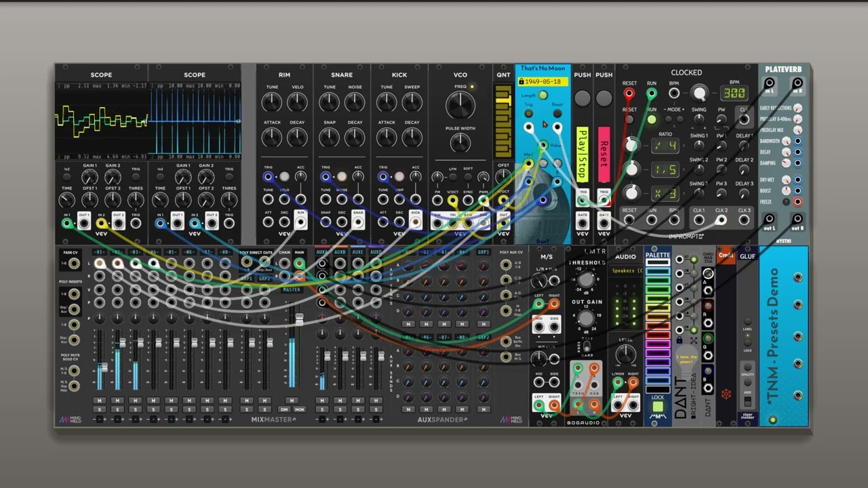Toggle the VCO SOFT sync switch
The height and width of the screenshot is (488, 868).
point(468,178)
